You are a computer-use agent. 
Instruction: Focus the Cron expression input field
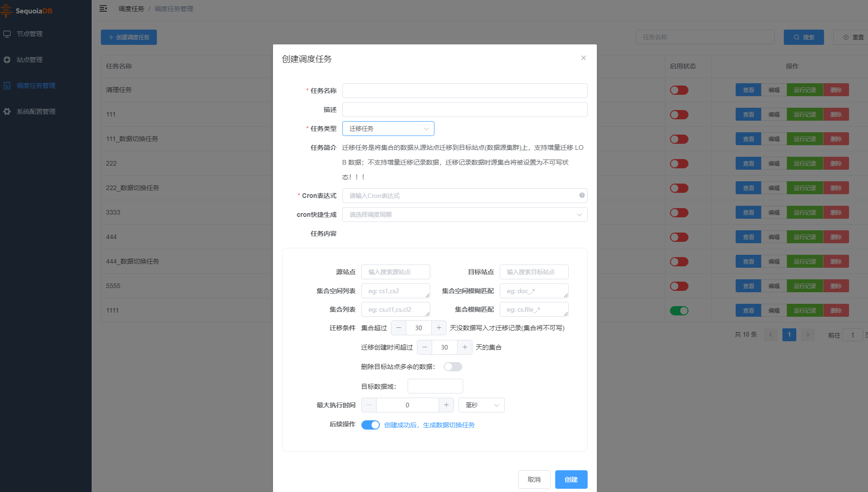tap(465, 196)
